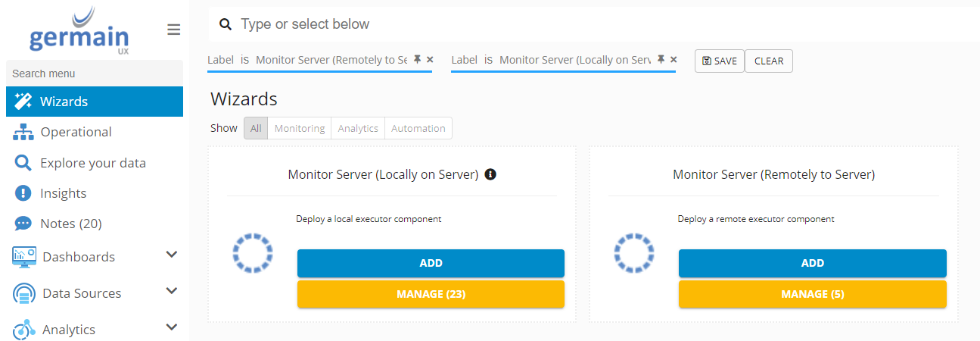Click MANAGE (23) for local server monitor

431,294
